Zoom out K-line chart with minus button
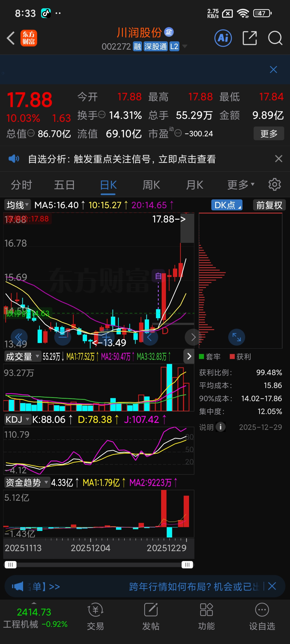Viewport: 290px width, 644px height. 63,337
